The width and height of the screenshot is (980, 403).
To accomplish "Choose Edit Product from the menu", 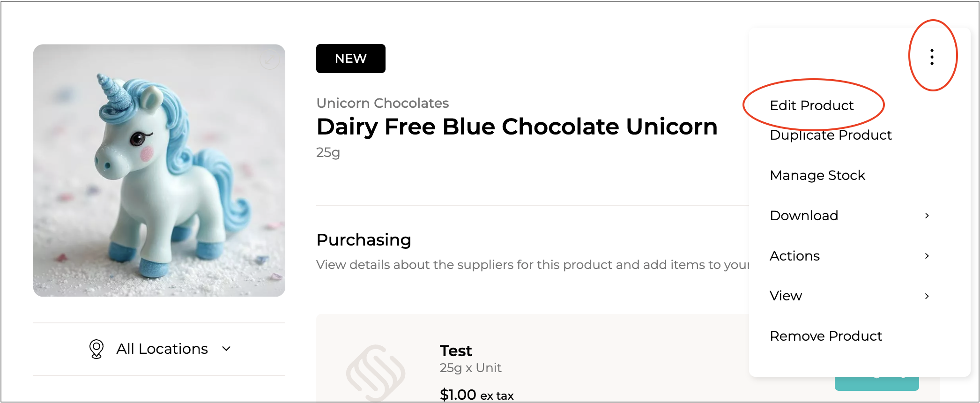I will click(811, 105).
